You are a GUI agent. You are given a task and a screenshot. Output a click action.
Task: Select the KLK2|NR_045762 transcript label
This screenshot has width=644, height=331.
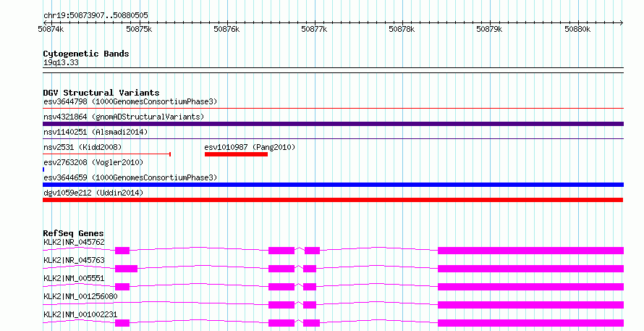pos(74,242)
